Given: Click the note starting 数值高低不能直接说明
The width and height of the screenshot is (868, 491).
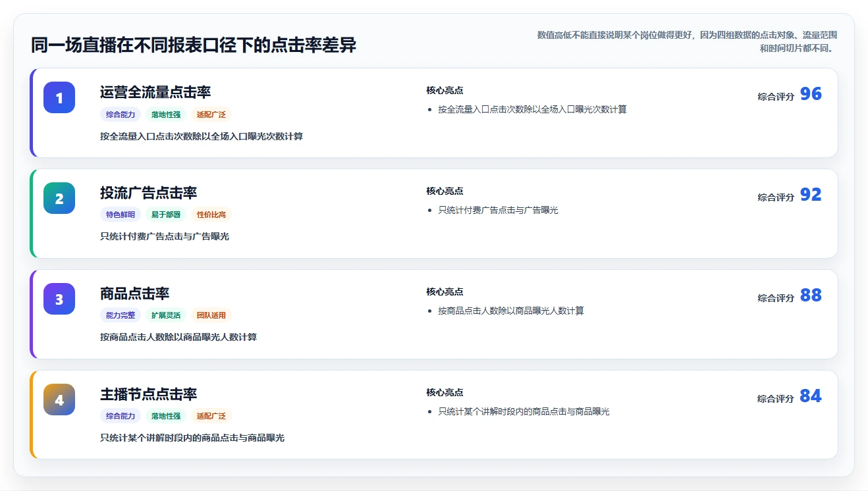Looking at the screenshot, I should click(x=687, y=41).
